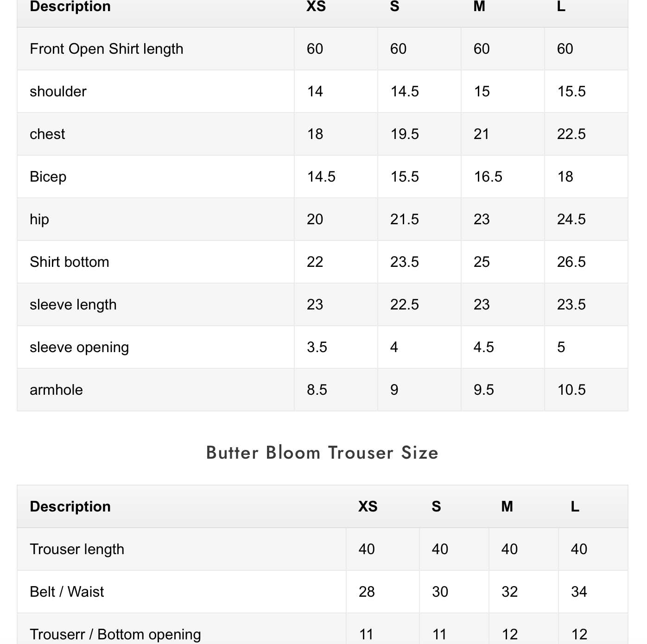Click the "Trouserr / Bottom opening" row label

pyautogui.click(x=115, y=634)
